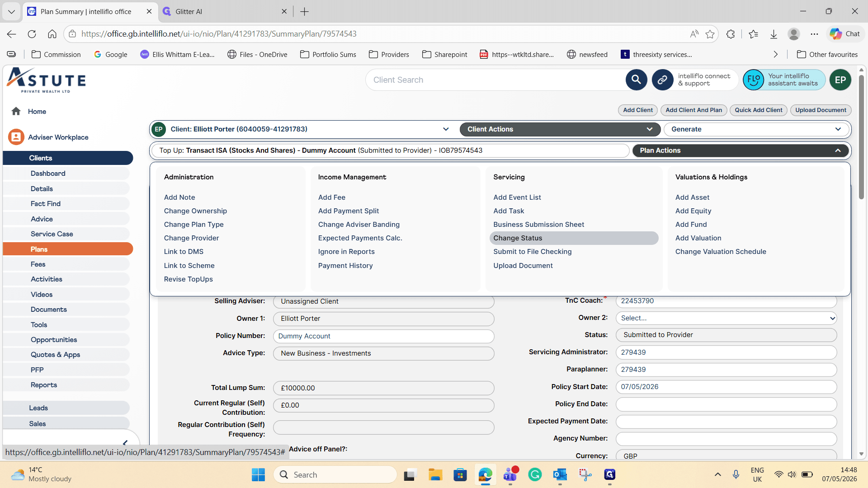Click the Policy Number field
This screenshot has height=488, width=868.
pos(383,336)
